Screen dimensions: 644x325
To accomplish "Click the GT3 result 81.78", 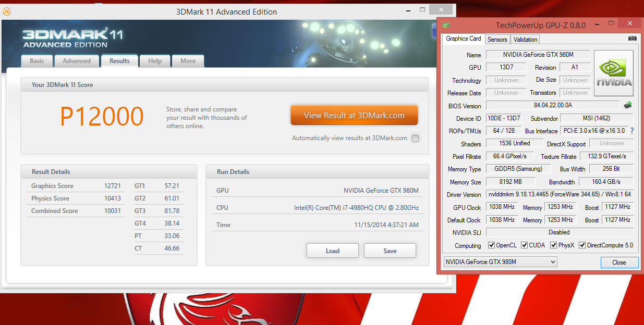I will pos(172,211).
